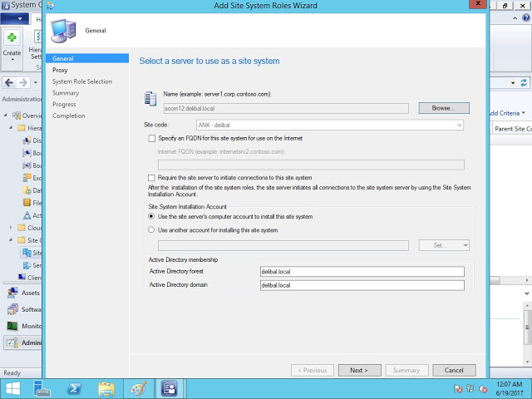Image resolution: width=532 pixels, height=399 pixels.
Task: Click the Browse button for server name
Action: 444,108
